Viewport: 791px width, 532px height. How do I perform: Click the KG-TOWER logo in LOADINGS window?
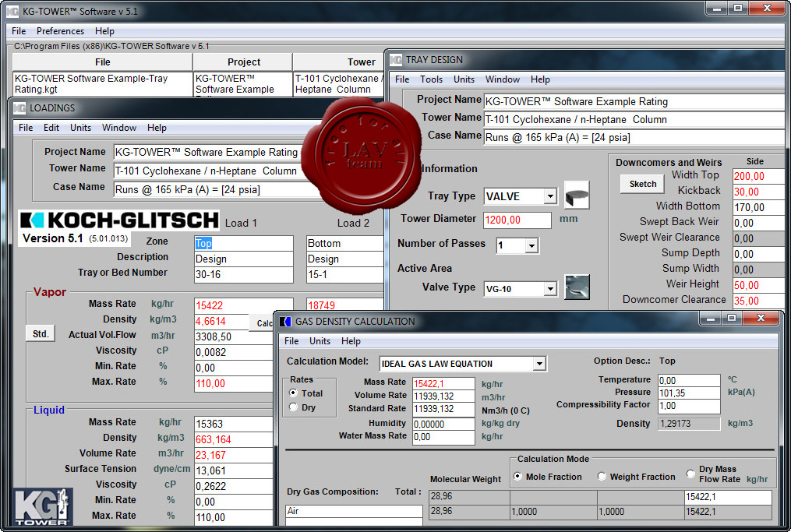42,507
